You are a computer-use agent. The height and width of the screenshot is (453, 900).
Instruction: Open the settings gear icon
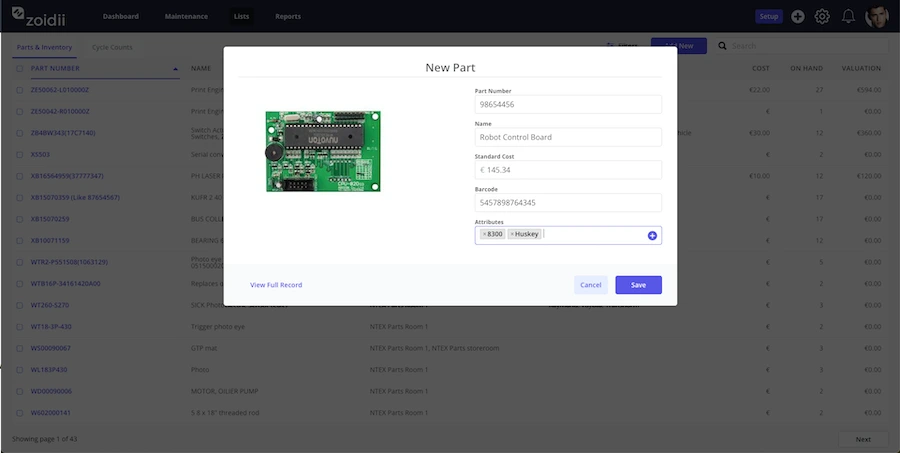[822, 17]
